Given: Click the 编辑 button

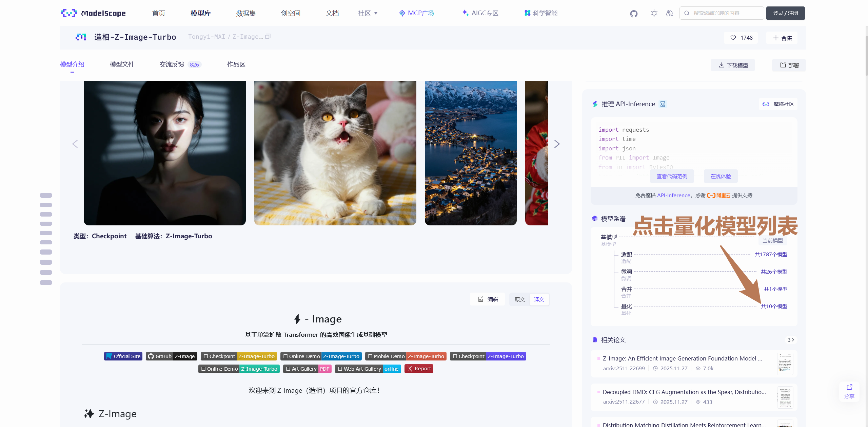Looking at the screenshot, I should pyautogui.click(x=488, y=299).
